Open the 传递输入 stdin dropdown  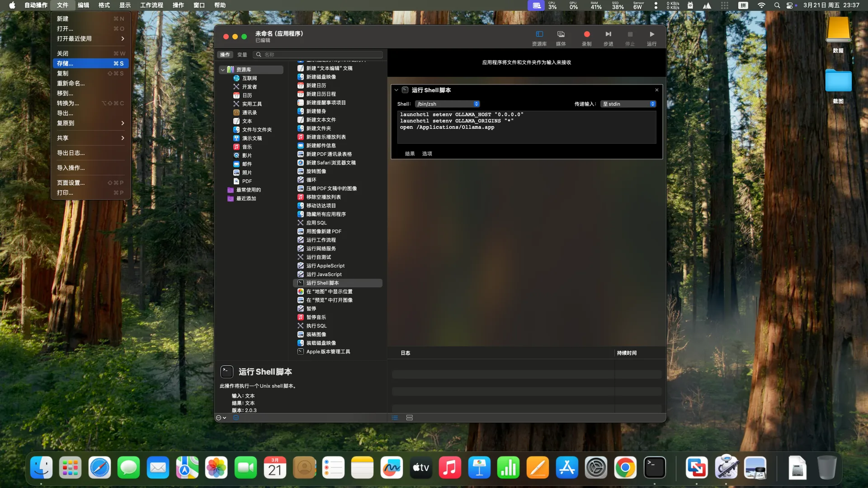[x=628, y=104]
